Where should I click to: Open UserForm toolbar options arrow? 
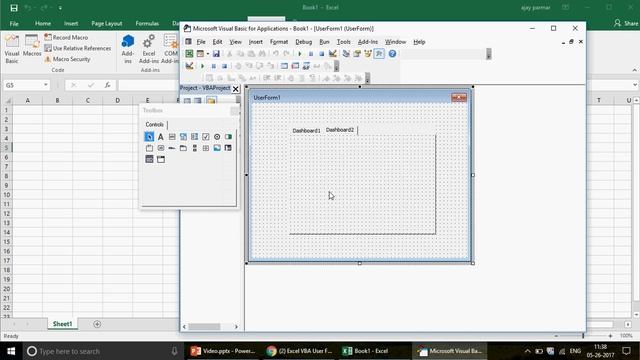[368, 78]
